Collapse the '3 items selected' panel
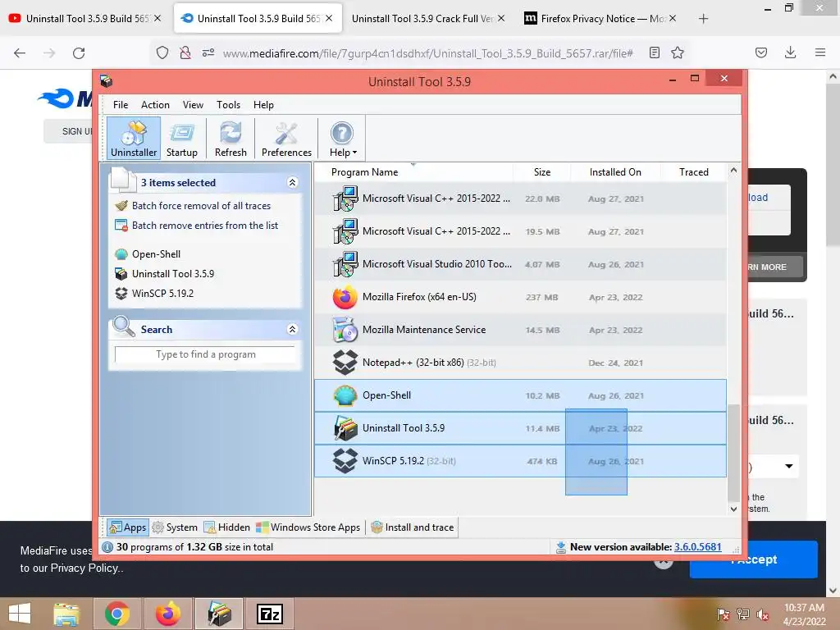Screen dimensions: 840x630 point(293,183)
